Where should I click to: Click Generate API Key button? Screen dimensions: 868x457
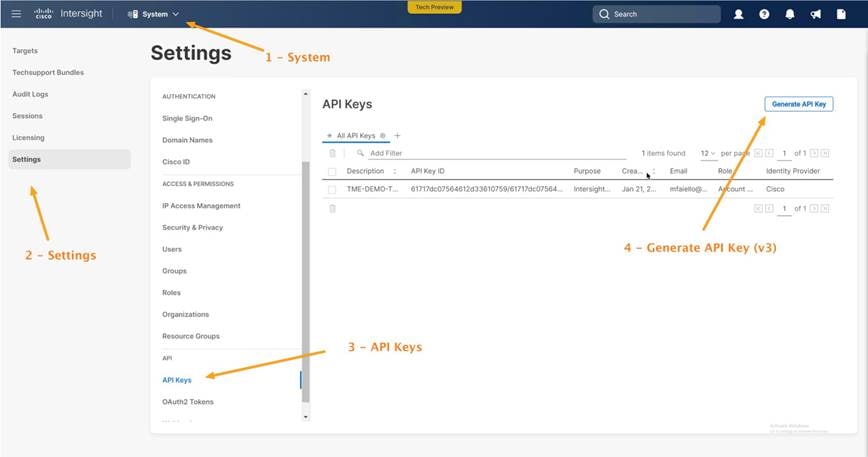click(799, 104)
